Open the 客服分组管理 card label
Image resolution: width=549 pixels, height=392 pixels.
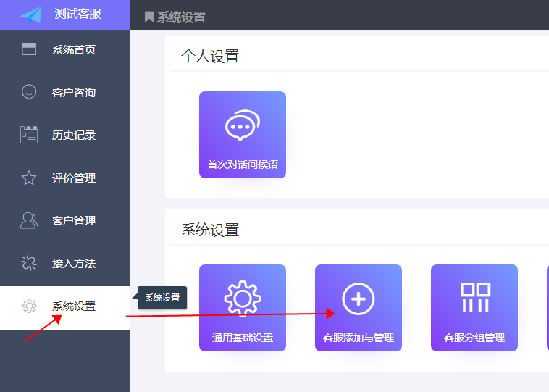[x=474, y=338]
